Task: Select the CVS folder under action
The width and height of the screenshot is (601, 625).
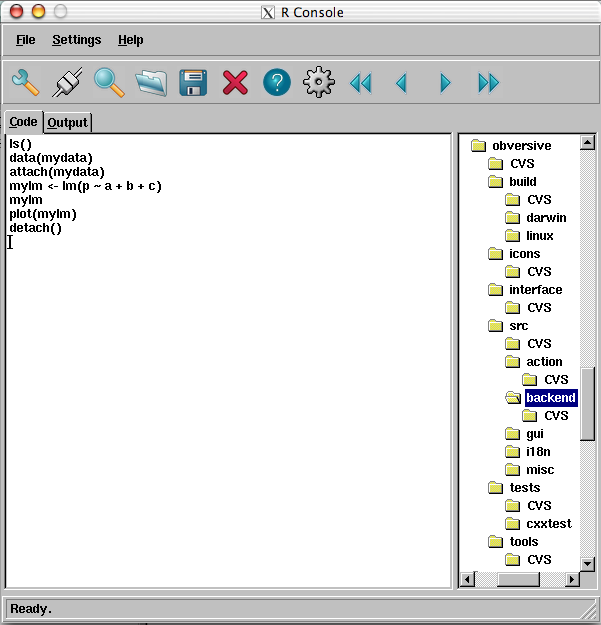Action: pyautogui.click(x=556, y=380)
